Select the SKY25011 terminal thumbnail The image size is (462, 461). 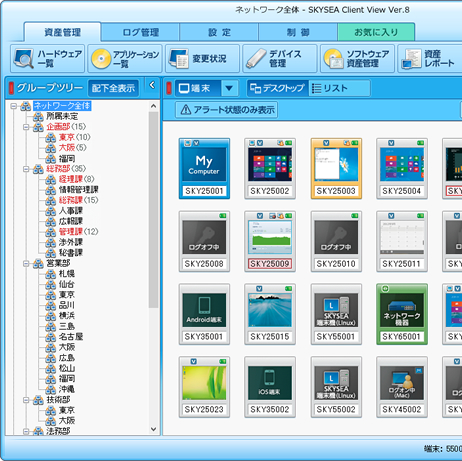click(402, 241)
